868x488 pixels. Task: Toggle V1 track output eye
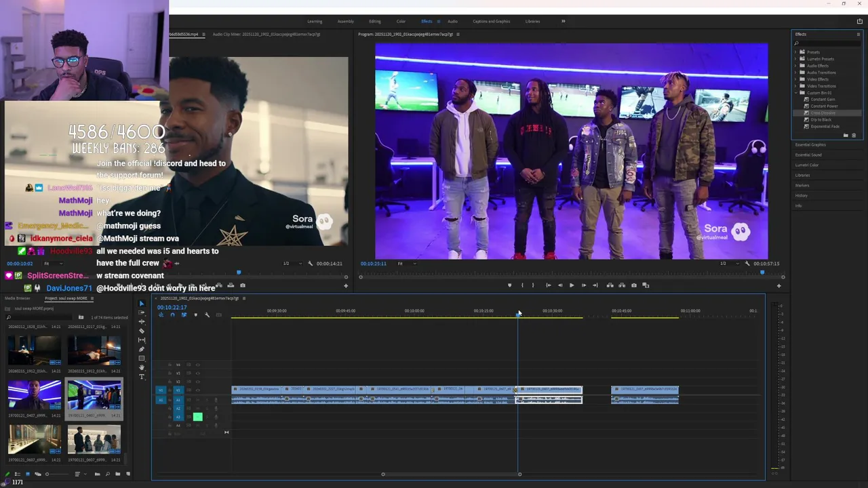coord(198,390)
